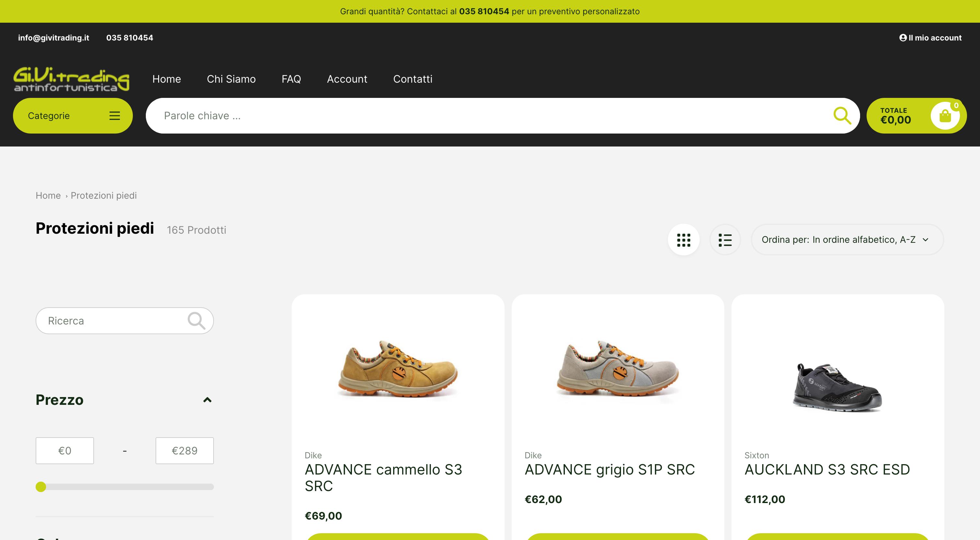Switch to grid view layout
Viewport: 980px width, 540px height.
pyautogui.click(x=683, y=240)
